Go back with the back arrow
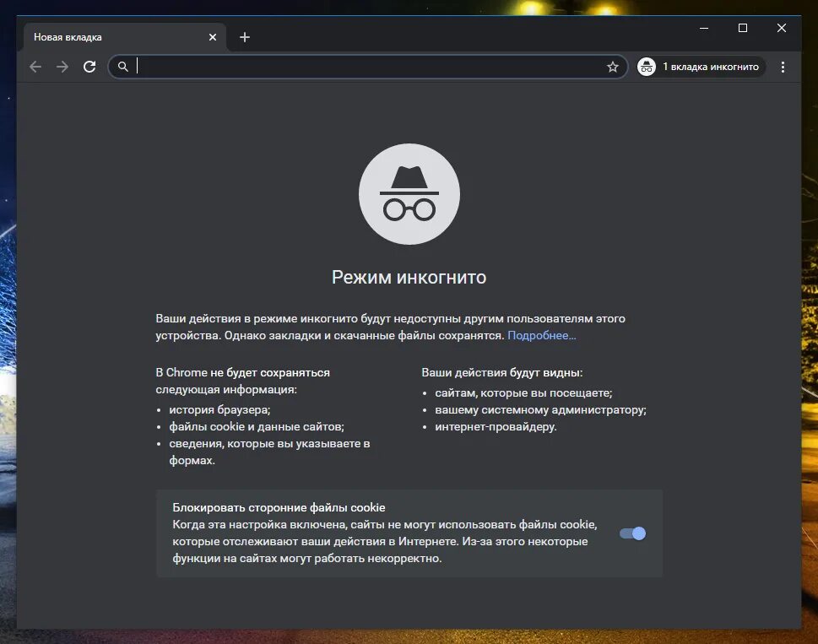818x644 pixels. coord(35,67)
